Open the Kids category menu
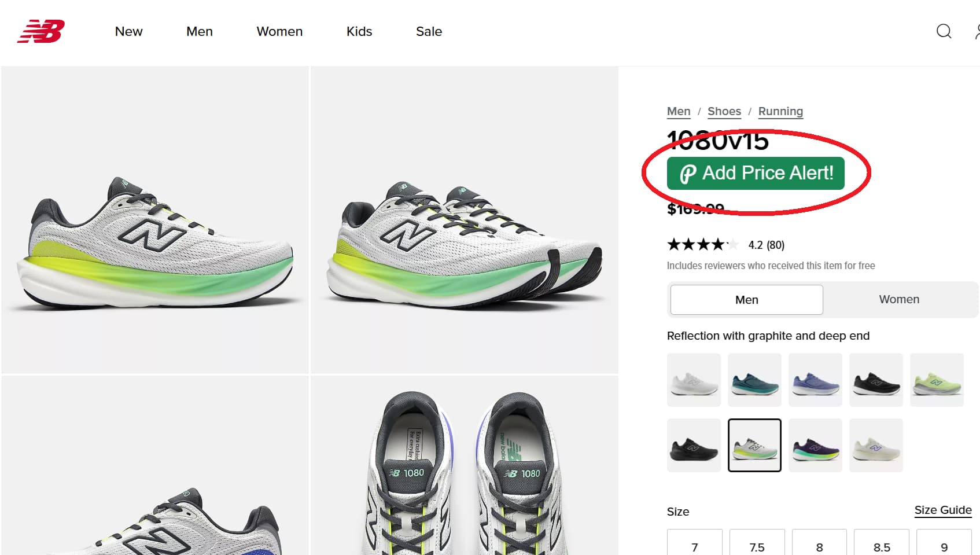This screenshot has height=555, width=980. click(359, 32)
